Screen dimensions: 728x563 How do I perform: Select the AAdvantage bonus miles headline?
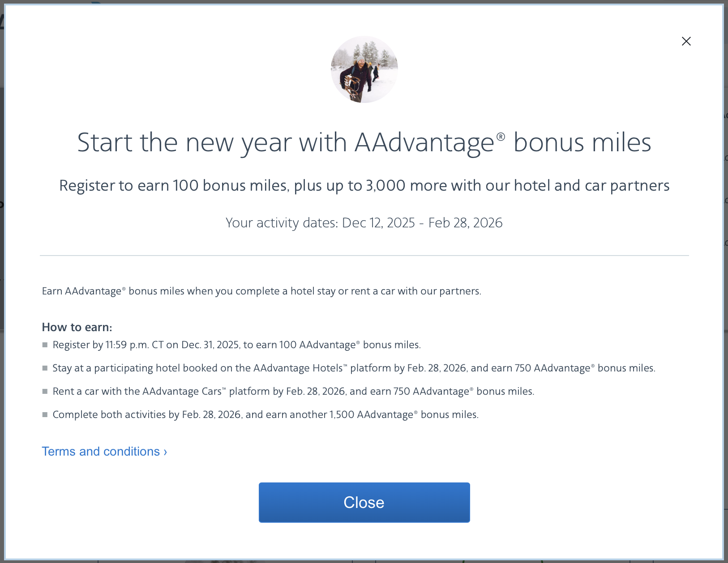pyautogui.click(x=364, y=142)
